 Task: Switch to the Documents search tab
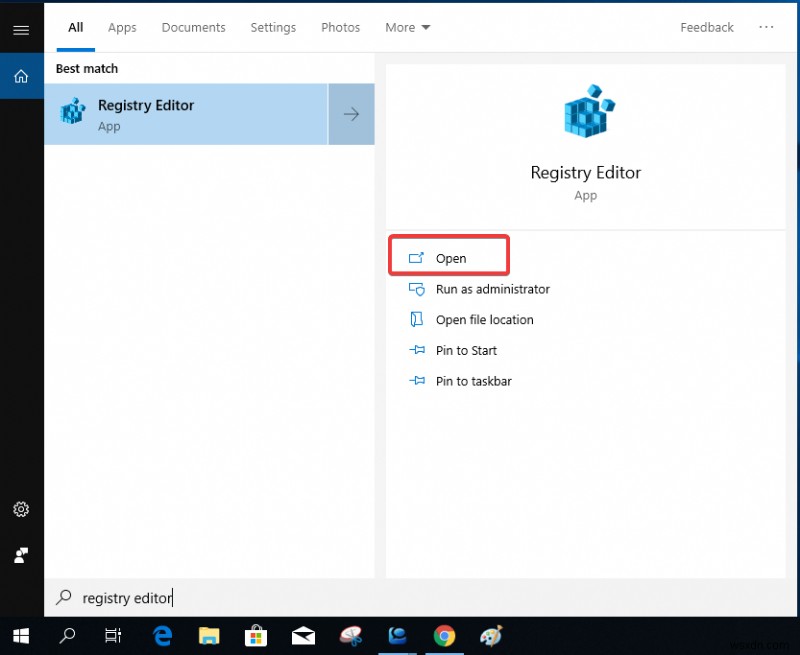(x=193, y=27)
